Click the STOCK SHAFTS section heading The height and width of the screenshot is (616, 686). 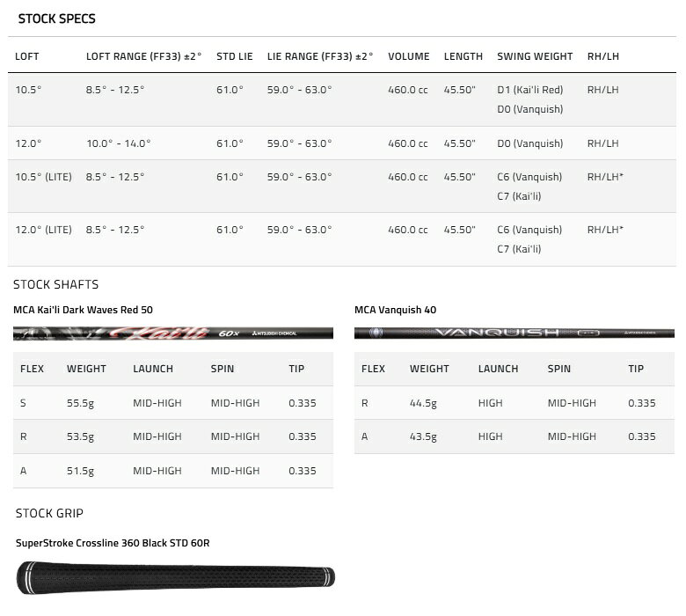(x=56, y=284)
